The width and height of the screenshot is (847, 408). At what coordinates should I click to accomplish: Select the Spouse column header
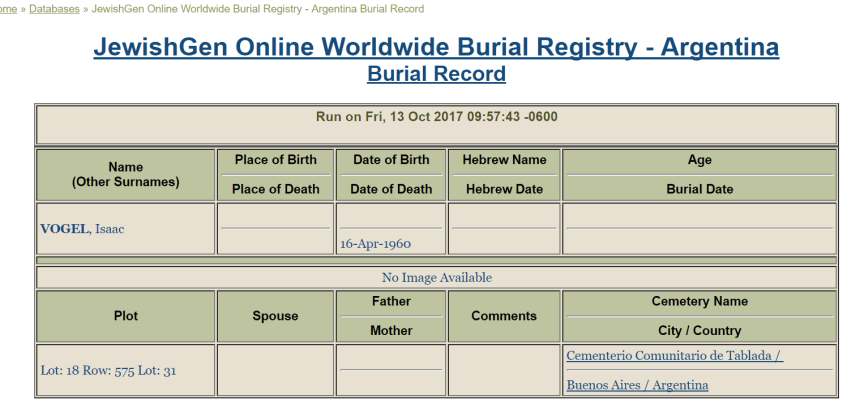click(x=275, y=316)
